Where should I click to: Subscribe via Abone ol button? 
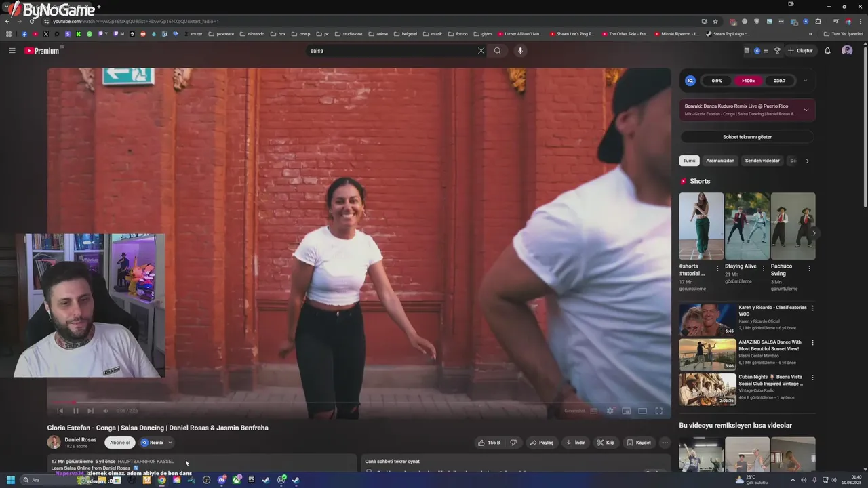(120, 443)
